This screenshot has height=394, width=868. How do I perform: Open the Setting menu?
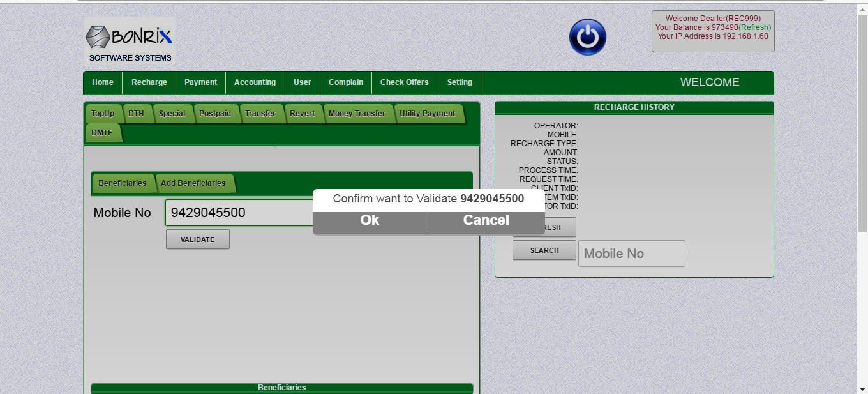click(460, 82)
